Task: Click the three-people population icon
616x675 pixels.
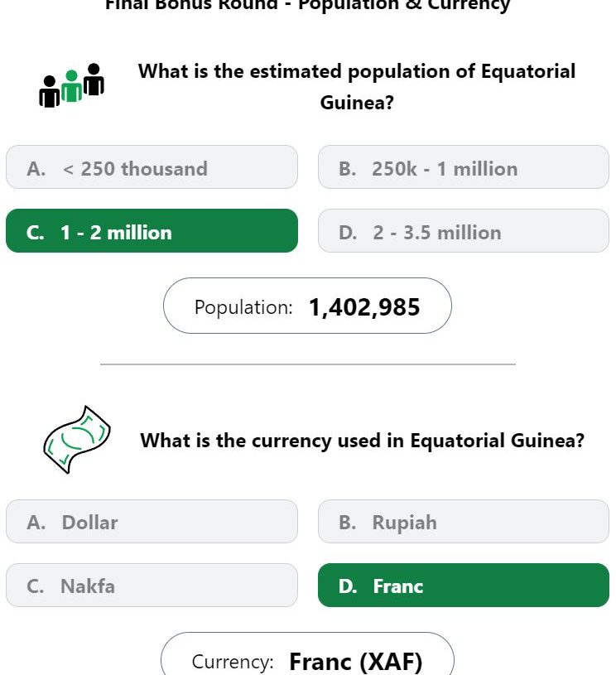Action: point(71,85)
